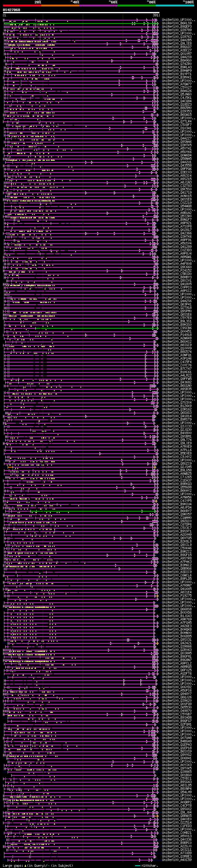197x868 pixels.
Task: Select label UniRef100_C5X8F7
Action: pos(177,125)
